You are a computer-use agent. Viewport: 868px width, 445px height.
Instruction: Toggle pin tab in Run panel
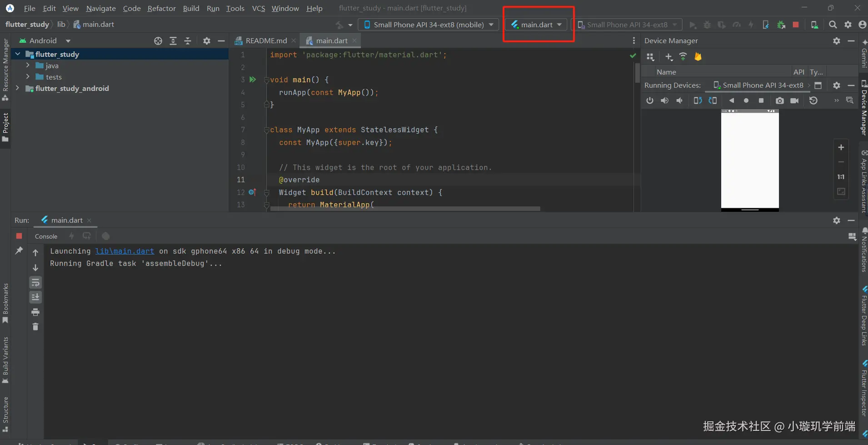19,250
